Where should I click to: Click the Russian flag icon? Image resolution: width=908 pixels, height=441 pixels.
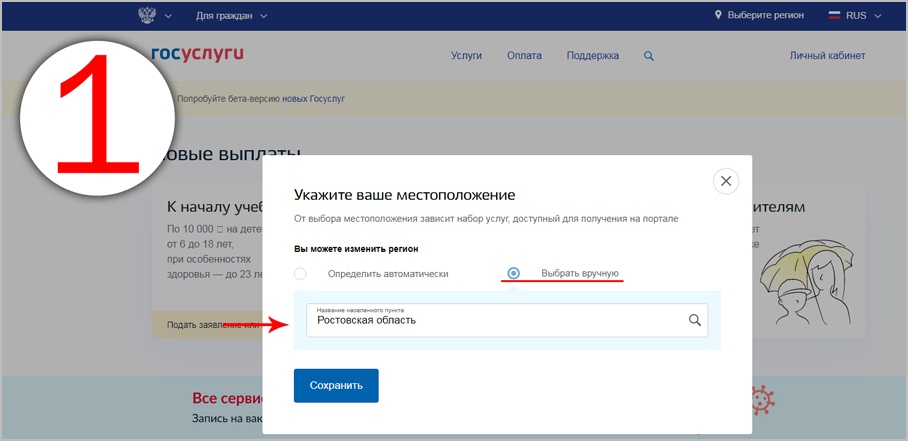pos(835,16)
